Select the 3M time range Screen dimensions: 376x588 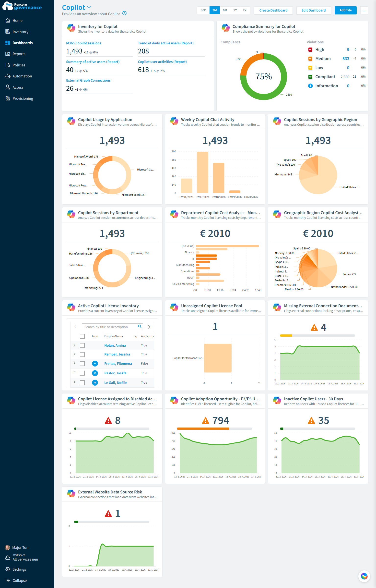[215, 10]
